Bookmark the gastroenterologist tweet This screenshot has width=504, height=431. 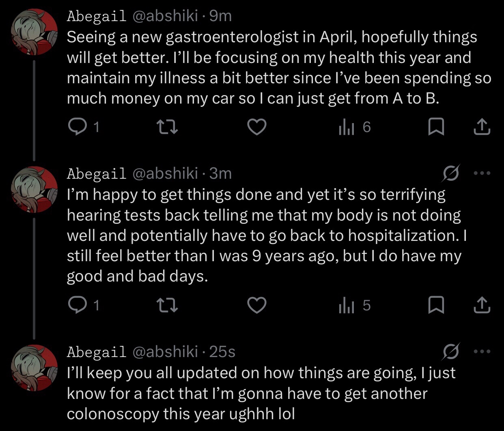click(436, 128)
